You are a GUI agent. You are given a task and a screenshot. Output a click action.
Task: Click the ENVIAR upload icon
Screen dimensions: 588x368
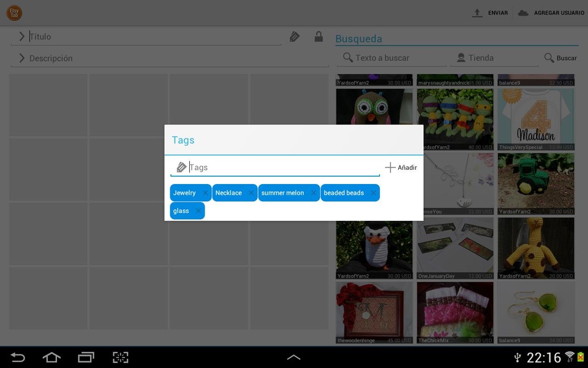[477, 13]
